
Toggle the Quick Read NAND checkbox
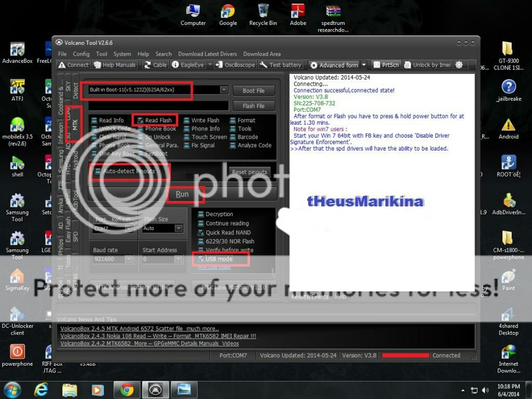201,233
